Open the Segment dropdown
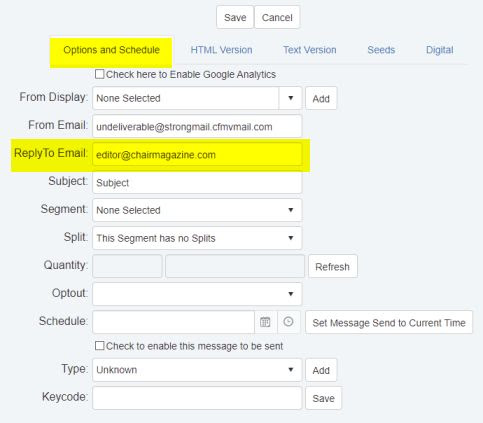Screen dimensions: 483x423 click(x=197, y=210)
